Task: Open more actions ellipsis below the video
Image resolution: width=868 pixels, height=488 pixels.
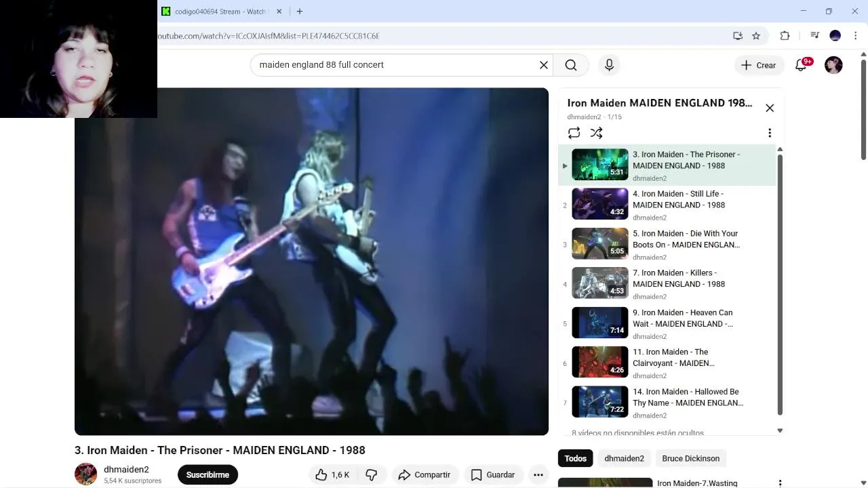Action: pos(538,474)
